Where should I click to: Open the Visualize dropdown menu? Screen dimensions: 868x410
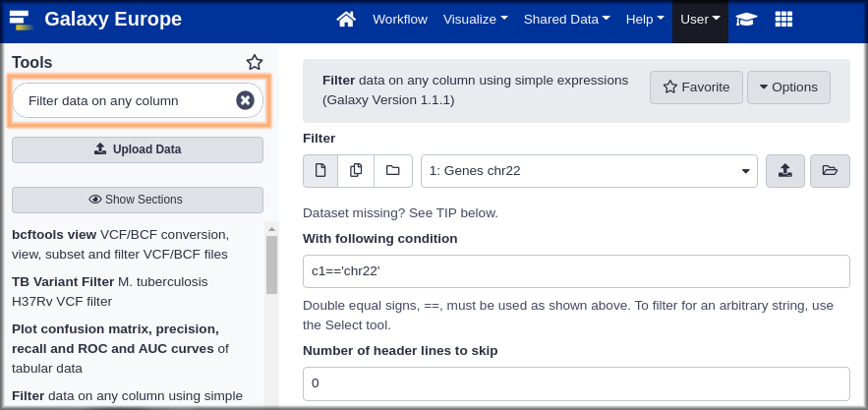pos(476,20)
